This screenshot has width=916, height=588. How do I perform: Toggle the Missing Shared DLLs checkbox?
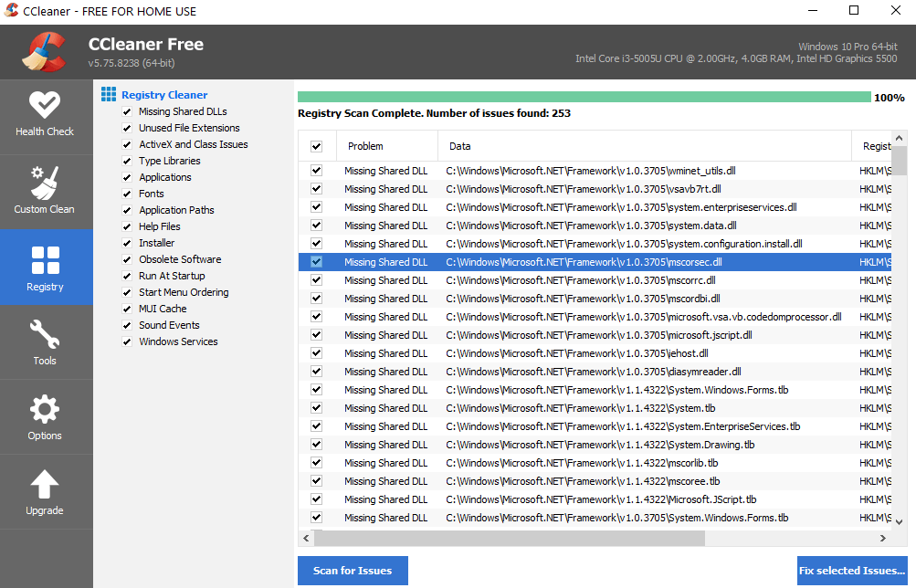(127, 111)
